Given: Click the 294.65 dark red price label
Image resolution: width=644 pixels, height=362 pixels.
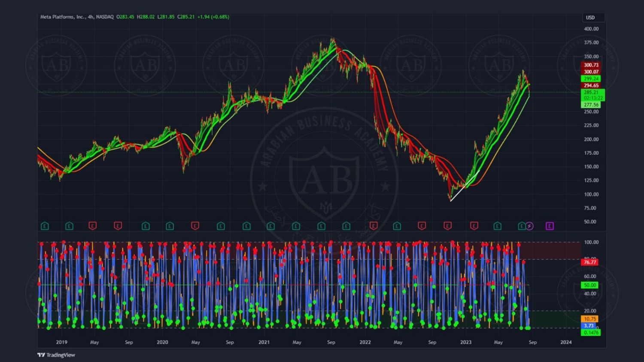Looking at the screenshot, I should (x=591, y=85).
